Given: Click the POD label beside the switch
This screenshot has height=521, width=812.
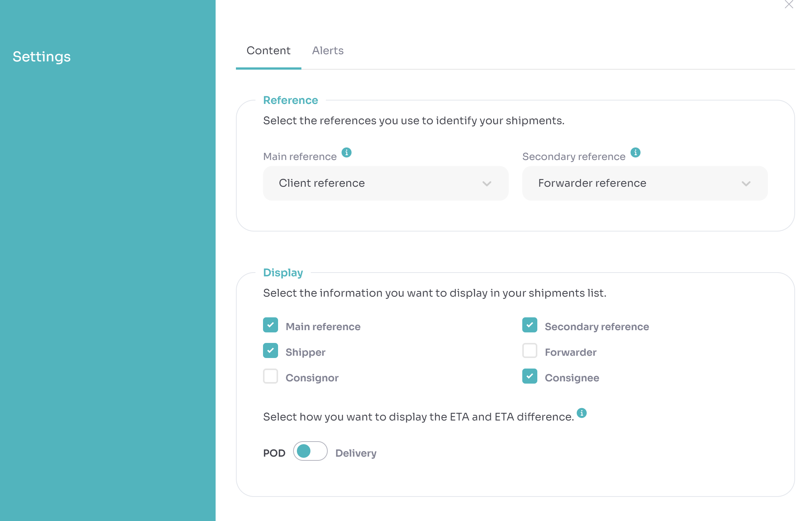Looking at the screenshot, I should [x=274, y=453].
